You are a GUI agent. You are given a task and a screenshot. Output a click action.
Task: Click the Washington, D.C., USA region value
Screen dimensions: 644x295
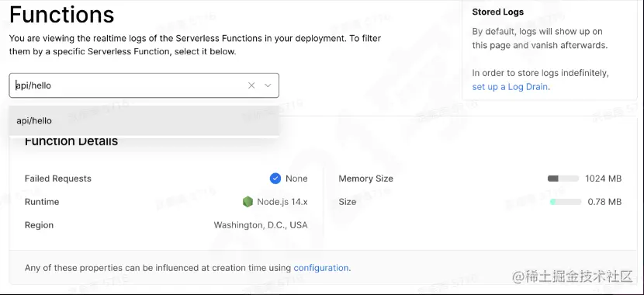tap(261, 225)
